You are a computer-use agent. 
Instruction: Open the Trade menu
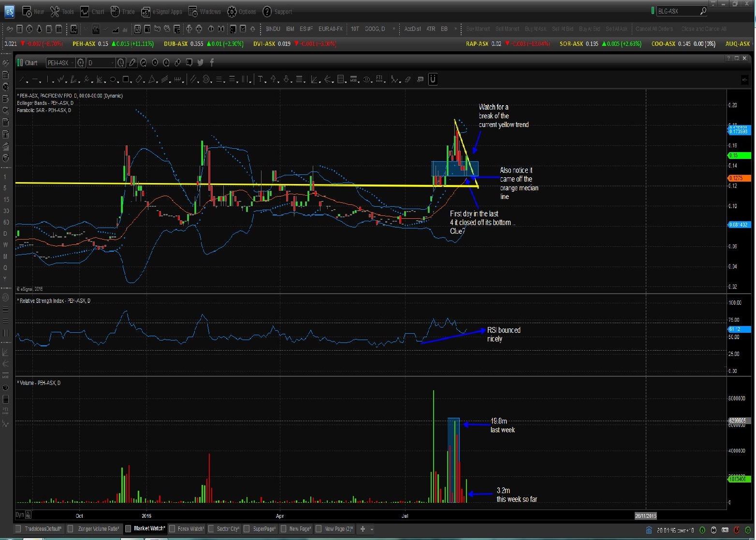coord(123,12)
